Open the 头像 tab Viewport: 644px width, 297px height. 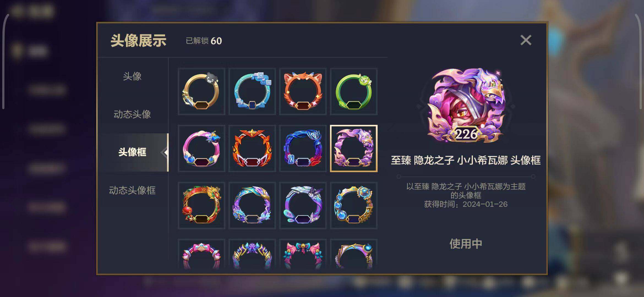point(132,76)
